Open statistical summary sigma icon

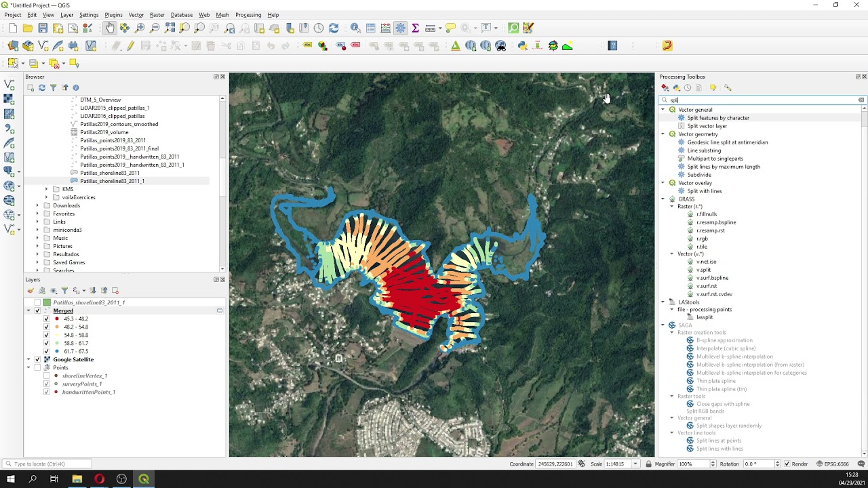[x=416, y=28]
